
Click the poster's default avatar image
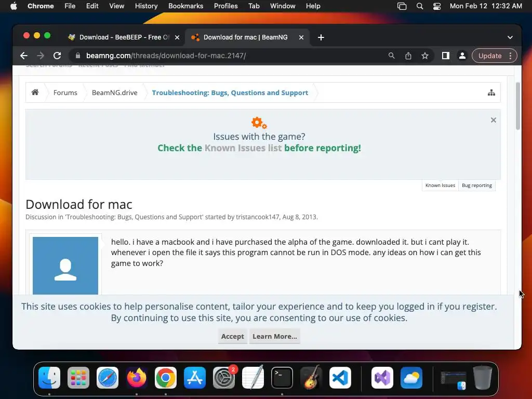tap(65, 265)
